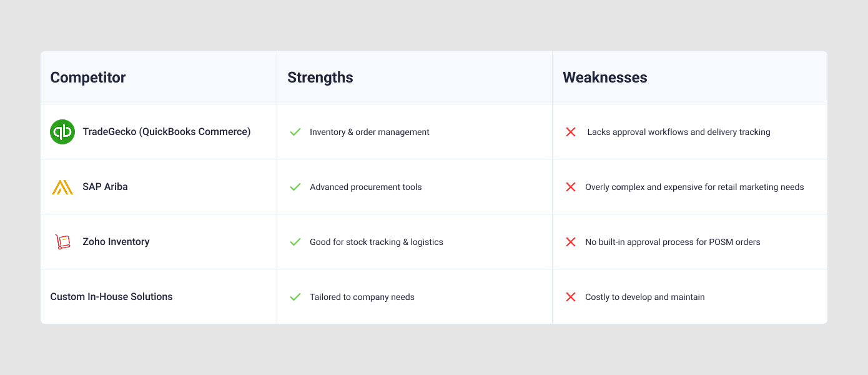Click red X beside Overly complex and expensive
The height and width of the screenshot is (375, 868).
click(571, 187)
